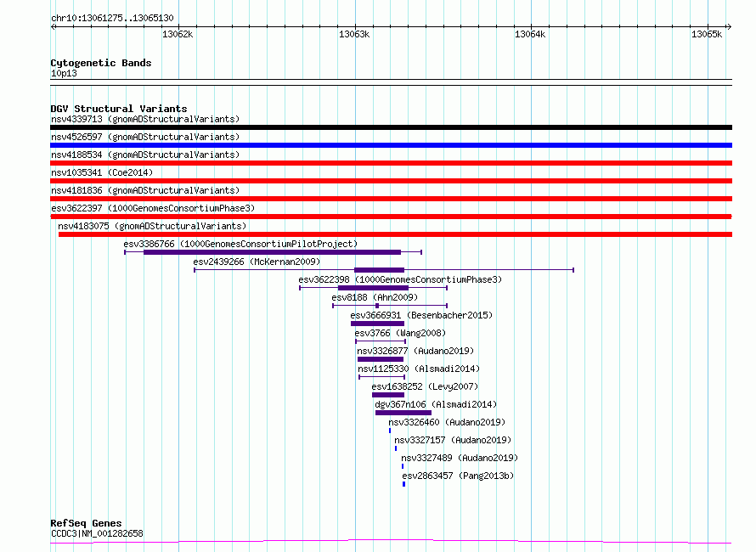The image size is (756, 552).
Task: Click the purple bar of esv1638252
Action: pyautogui.click(x=388, y=395)
